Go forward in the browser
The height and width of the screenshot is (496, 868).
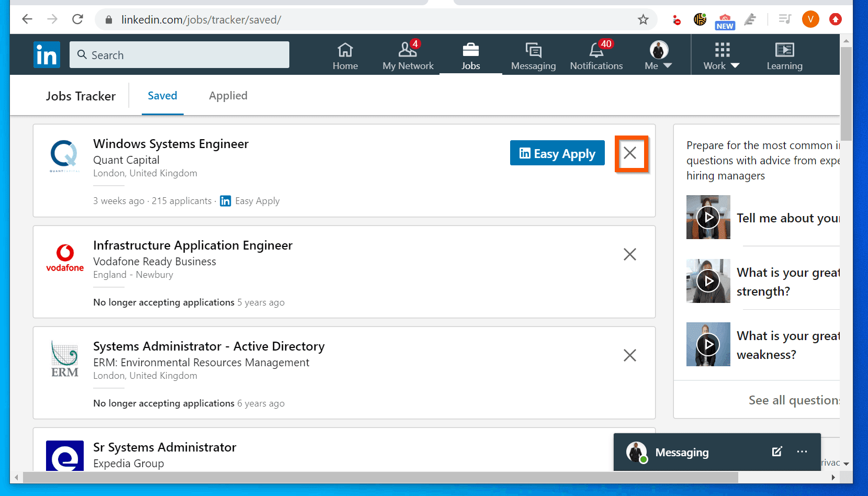(52, 19)
